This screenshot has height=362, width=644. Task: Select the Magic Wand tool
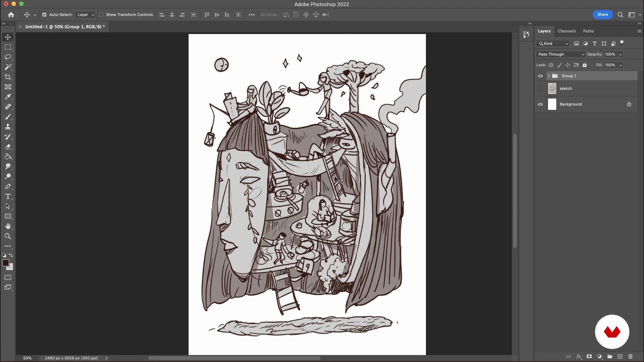[x=8, y=67]
